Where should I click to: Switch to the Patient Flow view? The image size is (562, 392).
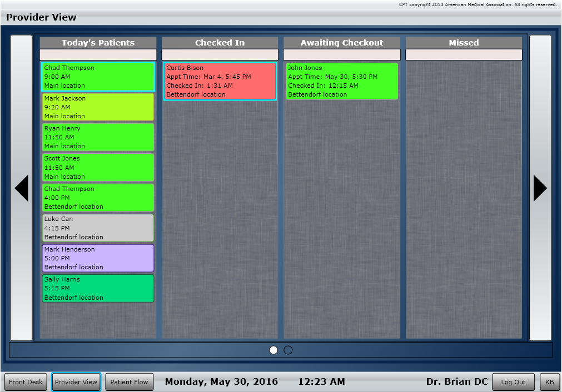tap(129, 382)
